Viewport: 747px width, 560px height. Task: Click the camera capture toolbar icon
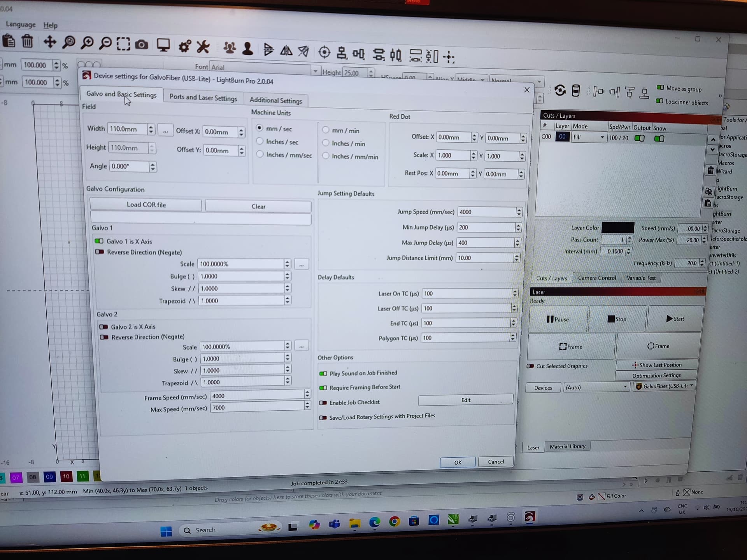[142, 45]
